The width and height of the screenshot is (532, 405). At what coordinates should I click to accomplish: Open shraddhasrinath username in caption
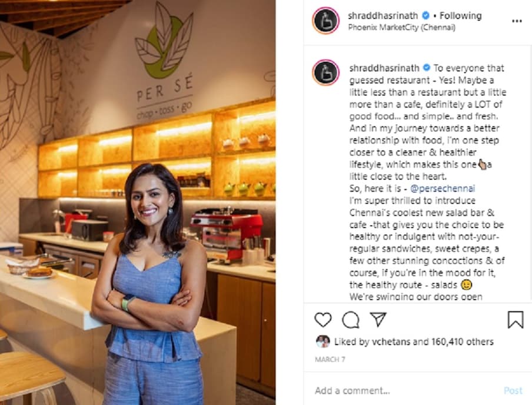(x=384, y=68)
